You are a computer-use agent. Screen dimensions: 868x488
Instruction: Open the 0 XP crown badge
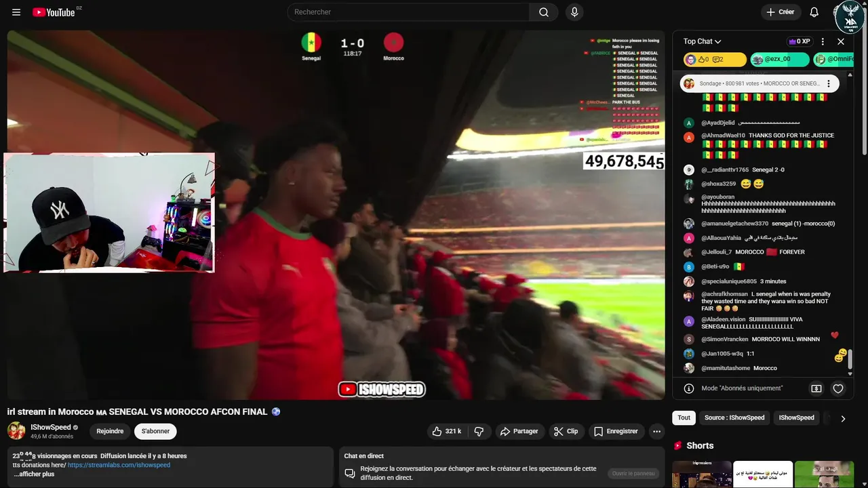798,41
